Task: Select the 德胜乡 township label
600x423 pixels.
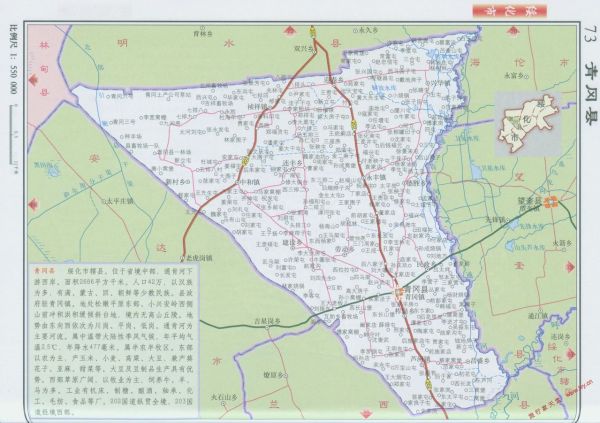Action: (416, 183)
